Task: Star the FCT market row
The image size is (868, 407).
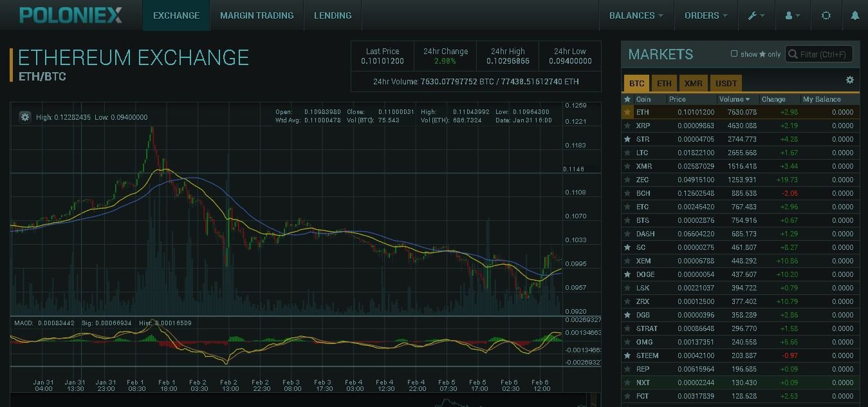Action: coord(627,396)
